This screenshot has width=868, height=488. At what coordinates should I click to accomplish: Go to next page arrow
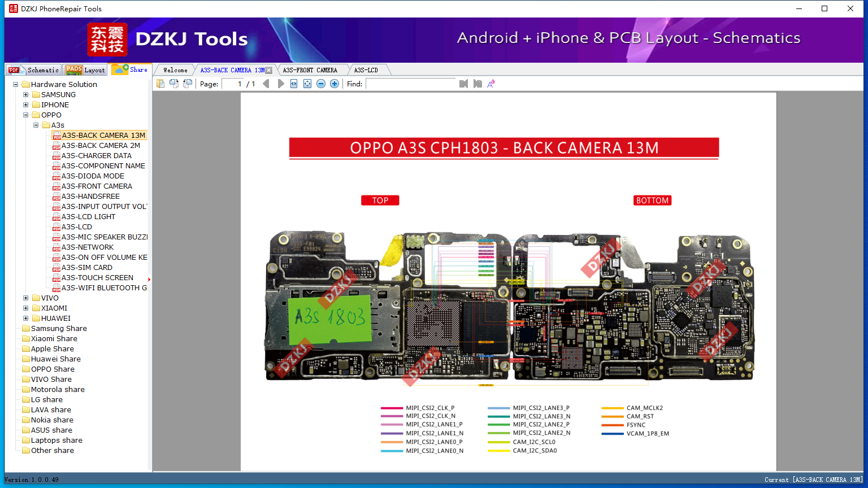281,84
